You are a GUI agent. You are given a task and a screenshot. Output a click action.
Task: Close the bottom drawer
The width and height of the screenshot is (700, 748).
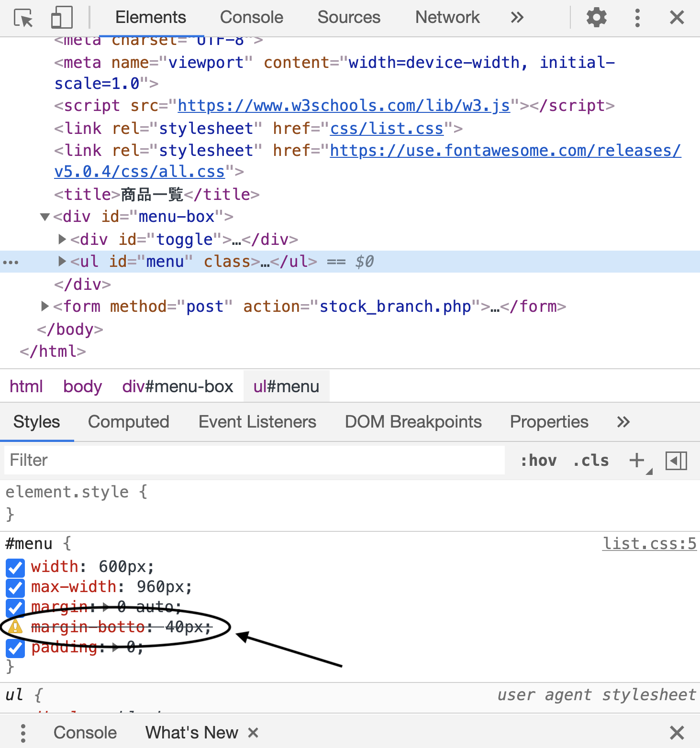(677, 733)
